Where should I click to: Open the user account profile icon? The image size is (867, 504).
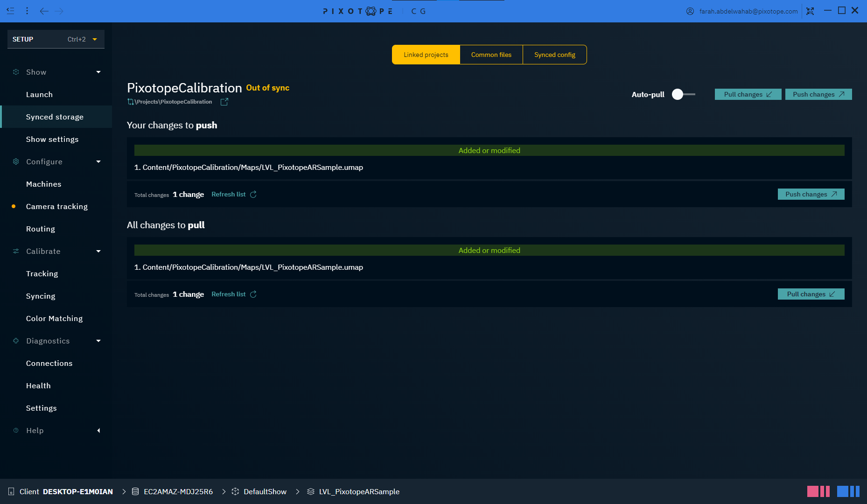click(690, 11)
